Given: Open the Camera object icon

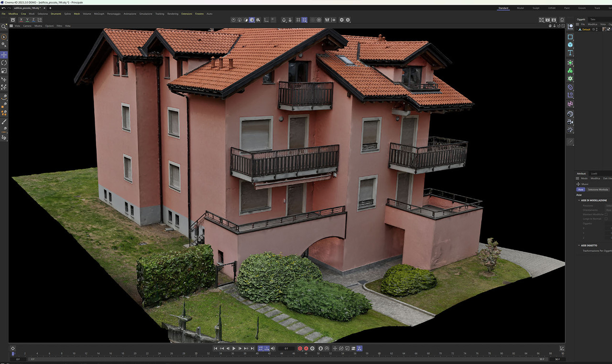Looking at the screenshot, I should point(570,122).
